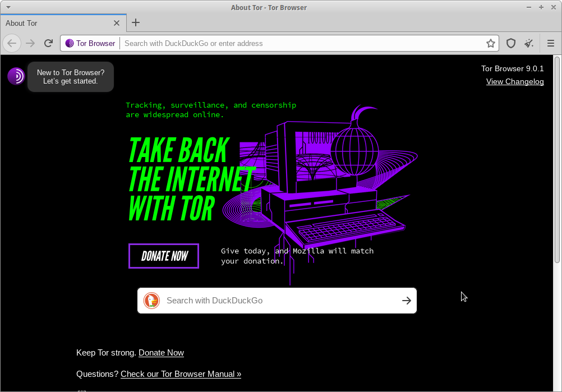Open Check our Tor Browser Manual link

pyautogui.click(x=181, y=373)
